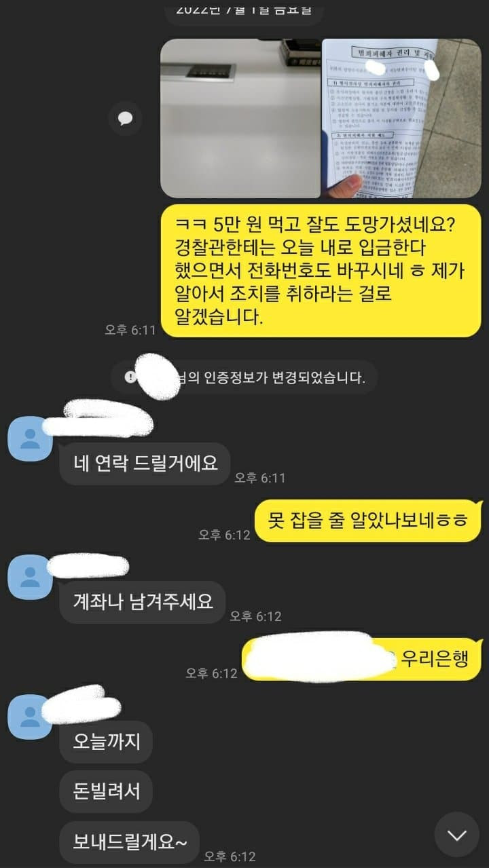Select the "계좌나 남겨주세요" message bubble

tap(142, 602)
